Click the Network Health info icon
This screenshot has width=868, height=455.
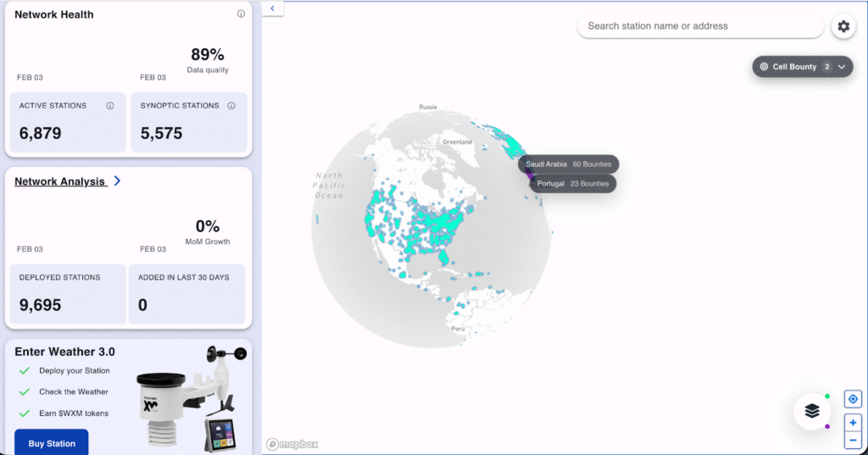click(x=241, y=14)
